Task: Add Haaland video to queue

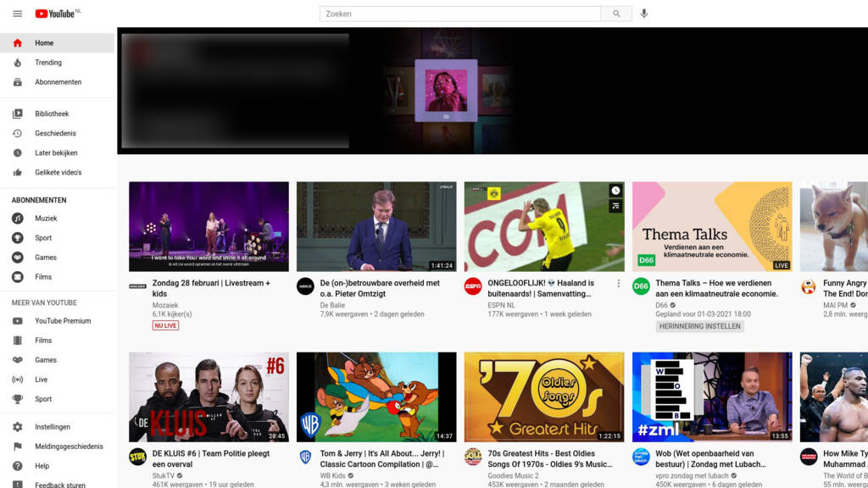Action: pos(615,206)
